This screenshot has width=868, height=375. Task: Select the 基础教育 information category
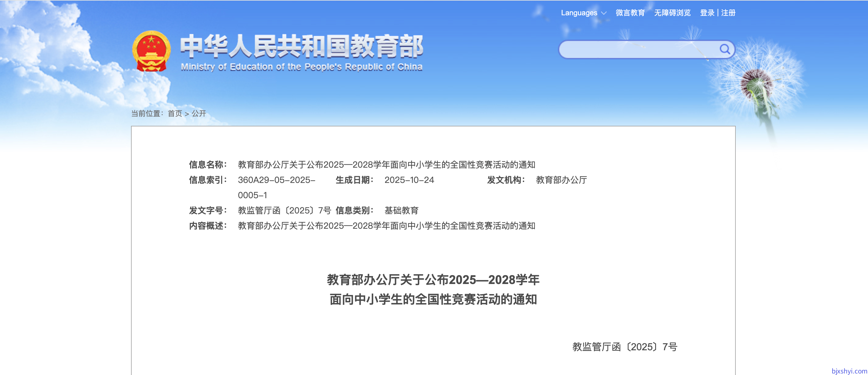(x=402, y=210)
